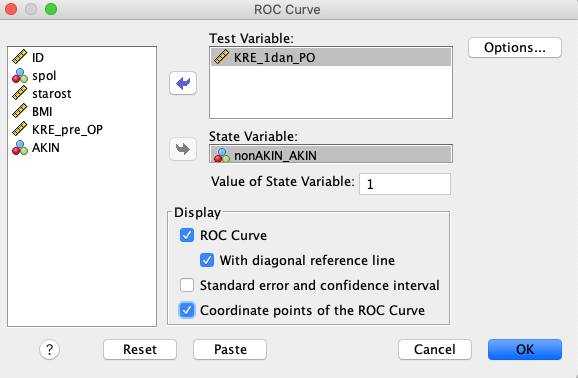Click the ruler icon beside starost variable
The image size is (578, 378).
point(20,93)
